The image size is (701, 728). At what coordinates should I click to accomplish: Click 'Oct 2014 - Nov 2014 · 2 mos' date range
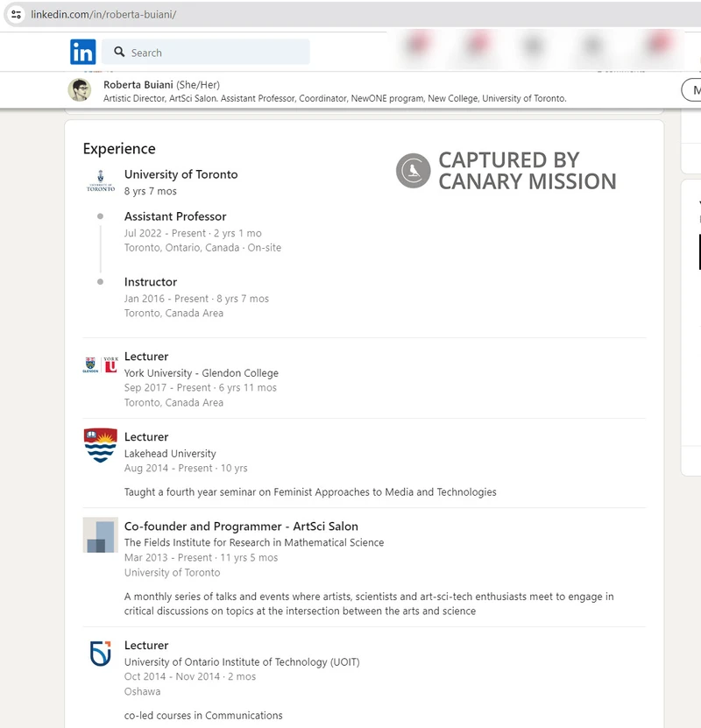coord(190,676)
